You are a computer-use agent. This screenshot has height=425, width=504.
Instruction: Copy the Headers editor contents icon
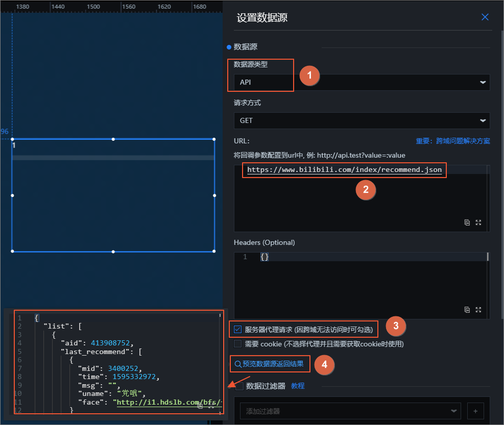coord(467,310)
